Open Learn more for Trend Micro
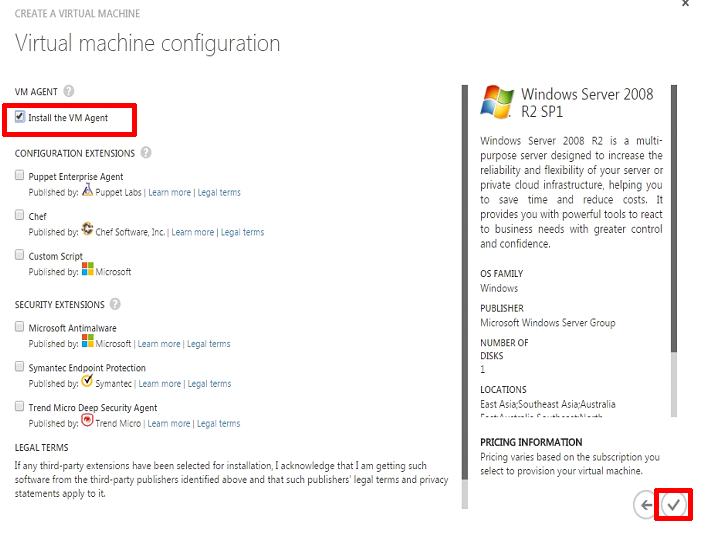 tap(169, 424)
